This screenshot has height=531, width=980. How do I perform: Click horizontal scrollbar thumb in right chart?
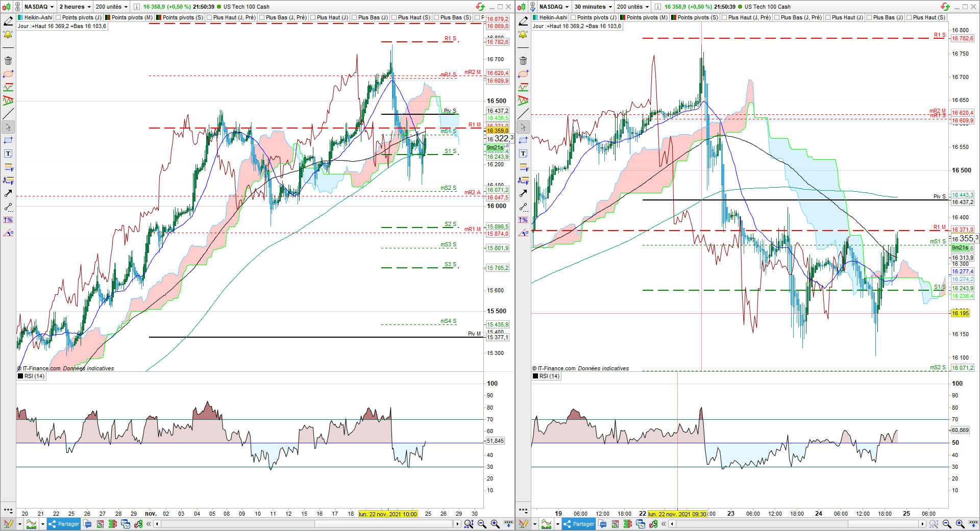[884, 524]
